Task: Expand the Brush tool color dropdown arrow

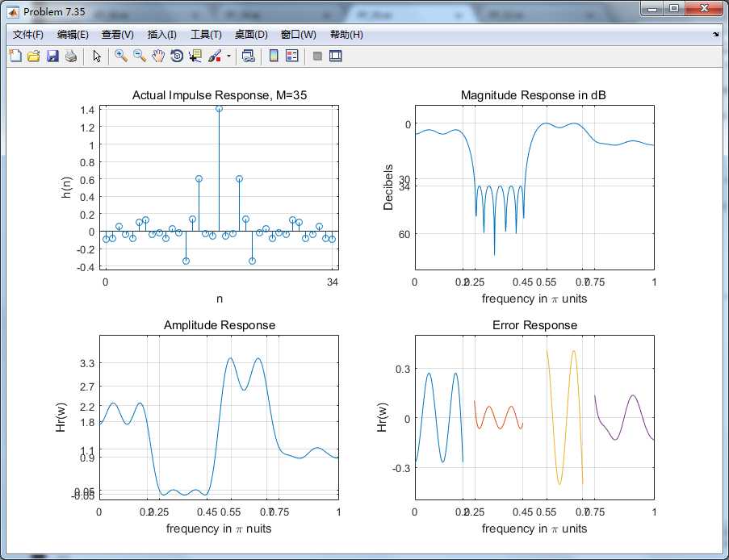Action: (x=228, y=56)
